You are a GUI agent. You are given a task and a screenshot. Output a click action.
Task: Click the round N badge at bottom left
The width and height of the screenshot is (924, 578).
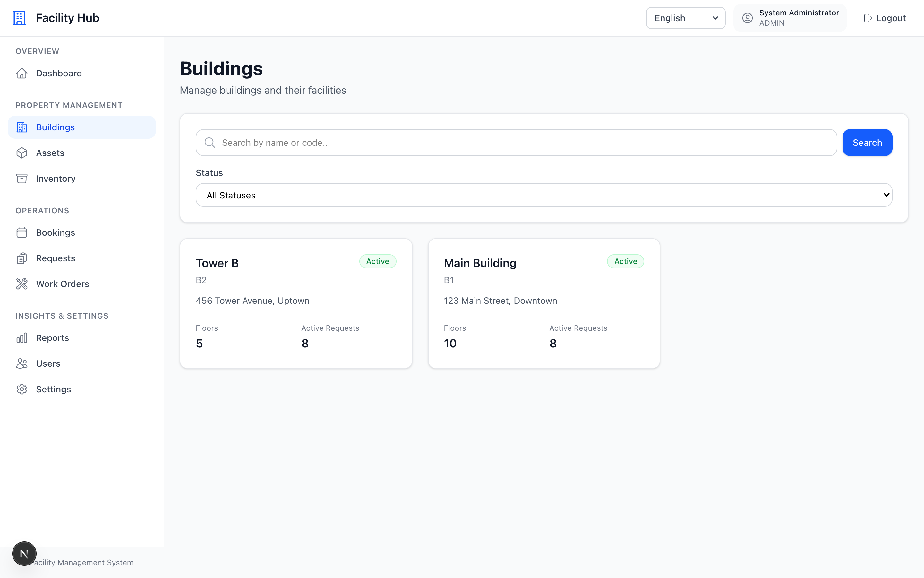[24, 553]
